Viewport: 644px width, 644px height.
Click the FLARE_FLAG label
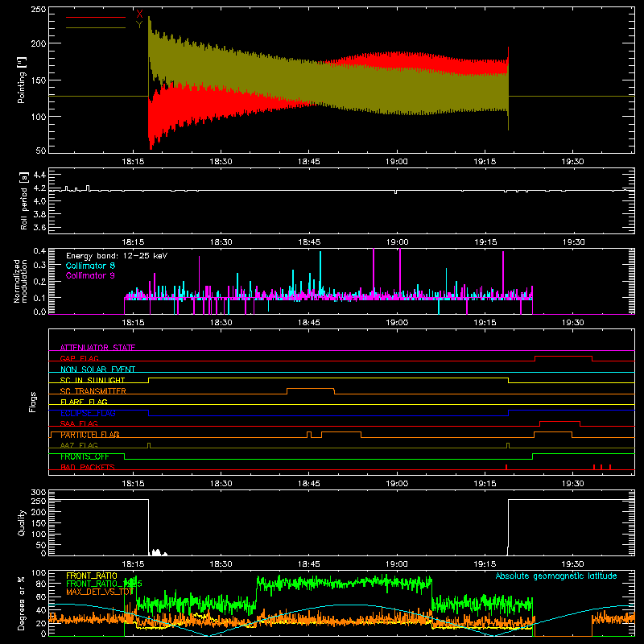84,402
